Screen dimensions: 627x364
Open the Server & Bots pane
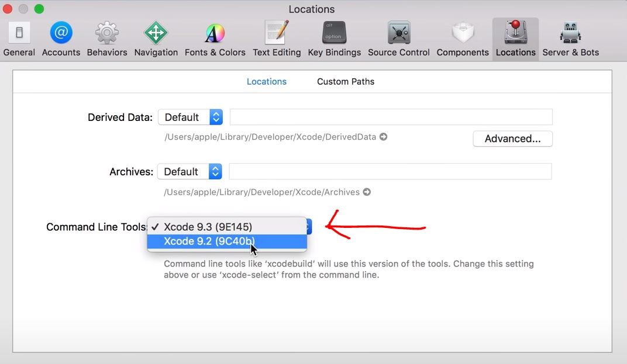pyautogui.click(x=570, y=37)
